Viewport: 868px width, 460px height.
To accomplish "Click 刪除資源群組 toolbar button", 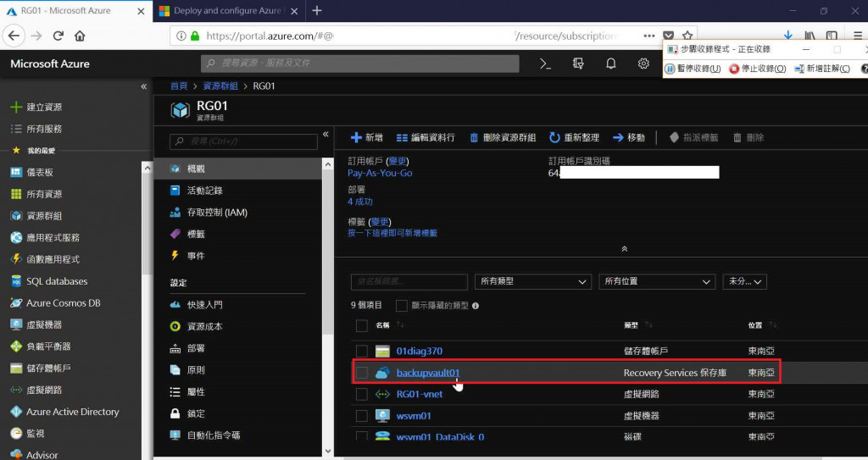I will click(503, 137).
